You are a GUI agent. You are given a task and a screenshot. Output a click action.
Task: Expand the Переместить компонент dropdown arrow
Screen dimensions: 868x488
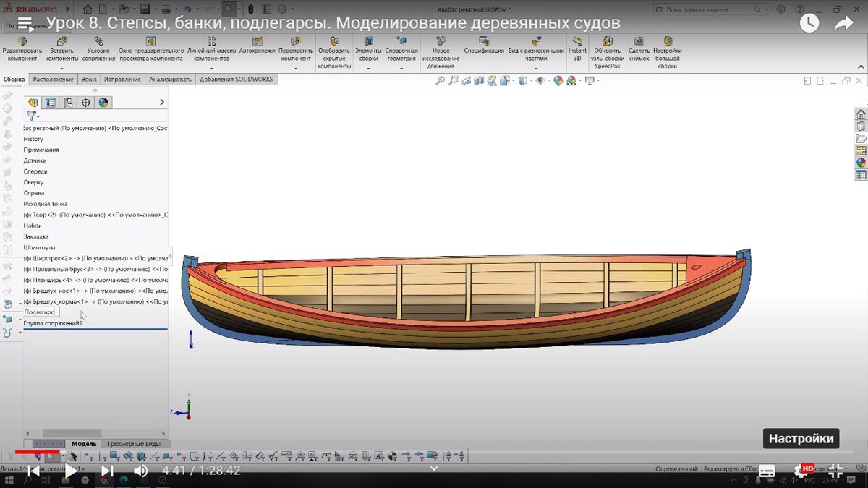(x=295, y=69)
